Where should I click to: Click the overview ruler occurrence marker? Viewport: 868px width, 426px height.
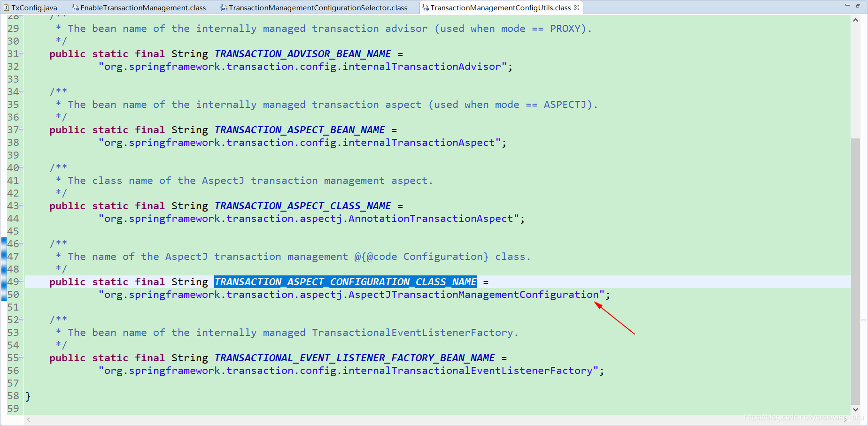pos(863,320)
